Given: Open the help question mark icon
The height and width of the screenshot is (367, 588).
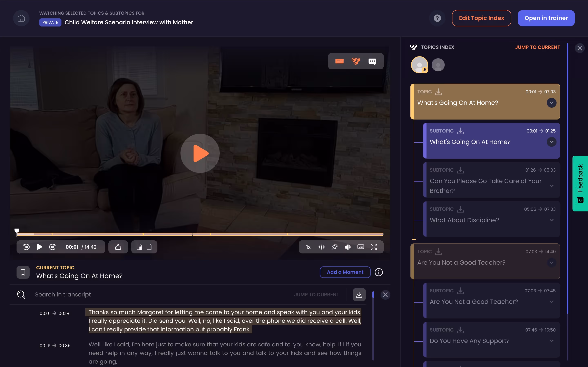Looking at the screenshot, I should (x=437, y=18).
